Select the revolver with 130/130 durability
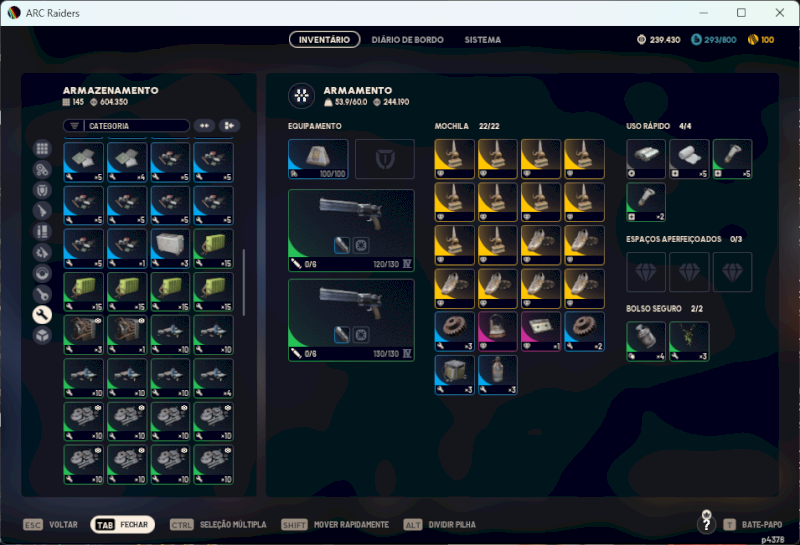This screenshot has width=800, height=545. (x=351, y=320)
